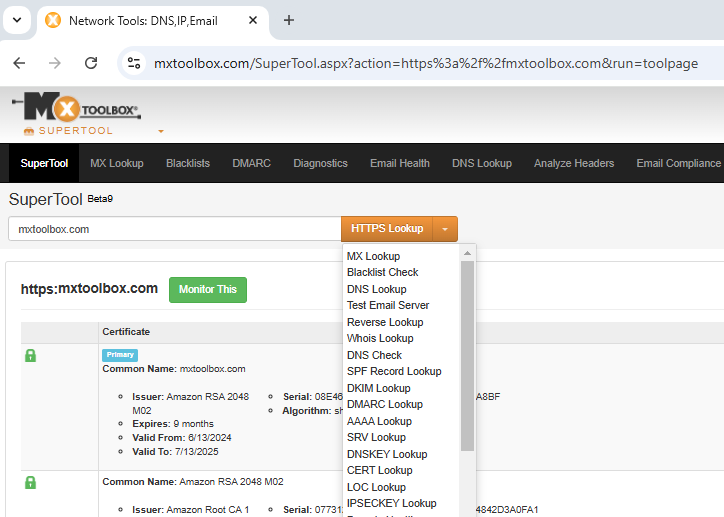Click the dropdown list scrollbar thumb

(467, 356)
